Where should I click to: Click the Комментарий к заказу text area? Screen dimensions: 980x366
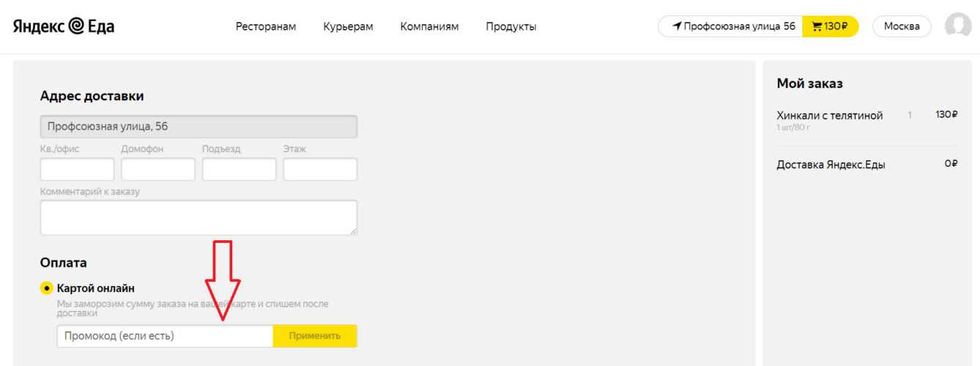coord(198,217)
